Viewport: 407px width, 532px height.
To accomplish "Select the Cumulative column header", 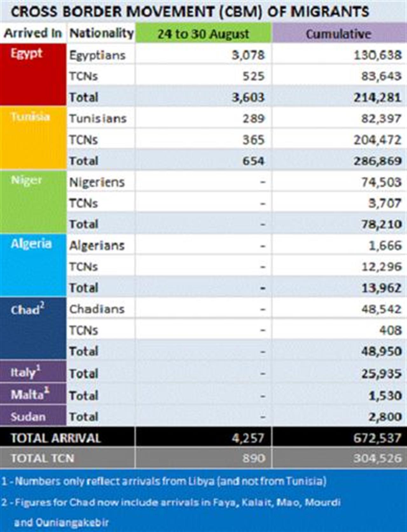I will click(x=340, y=33).
